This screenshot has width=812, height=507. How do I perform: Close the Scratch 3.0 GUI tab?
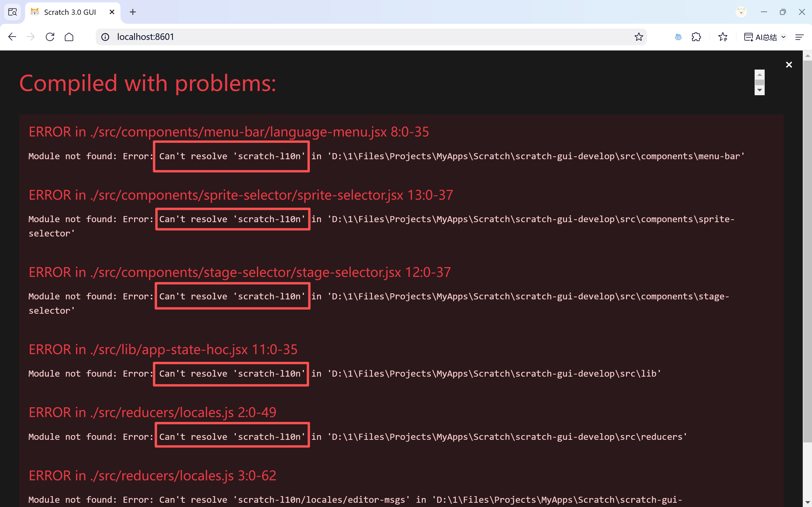pos(112,12)
